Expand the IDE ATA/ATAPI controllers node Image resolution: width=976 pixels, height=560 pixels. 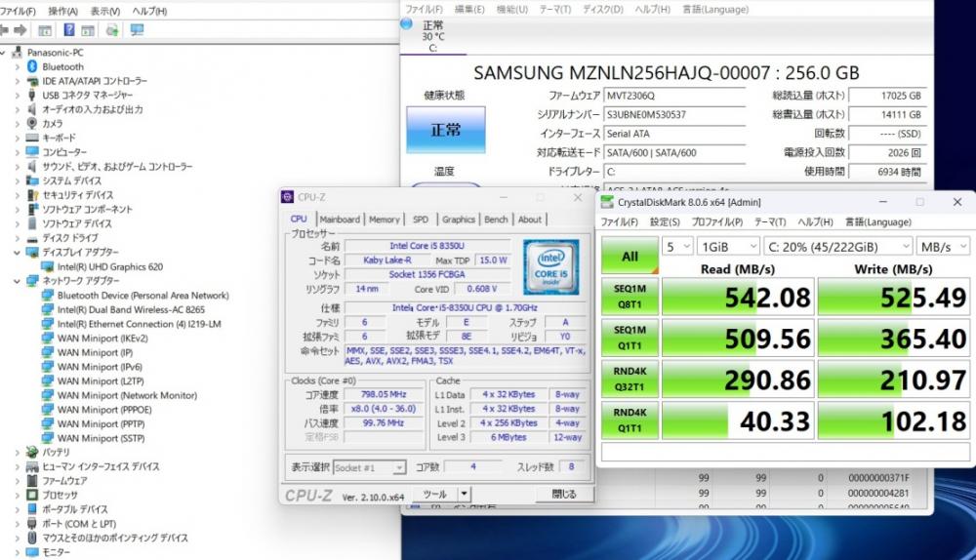(x=18, y=81)
